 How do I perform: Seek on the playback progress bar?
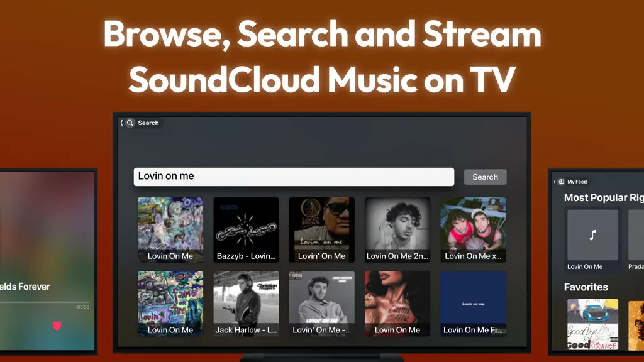(x=45, y=302)
